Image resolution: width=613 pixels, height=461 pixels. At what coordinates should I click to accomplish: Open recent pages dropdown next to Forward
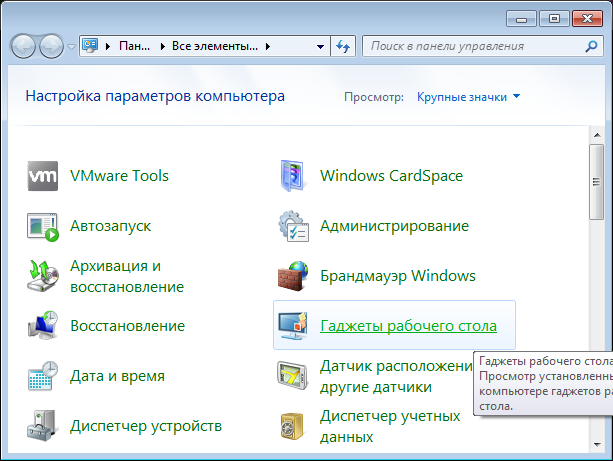[x=71, y=47]
